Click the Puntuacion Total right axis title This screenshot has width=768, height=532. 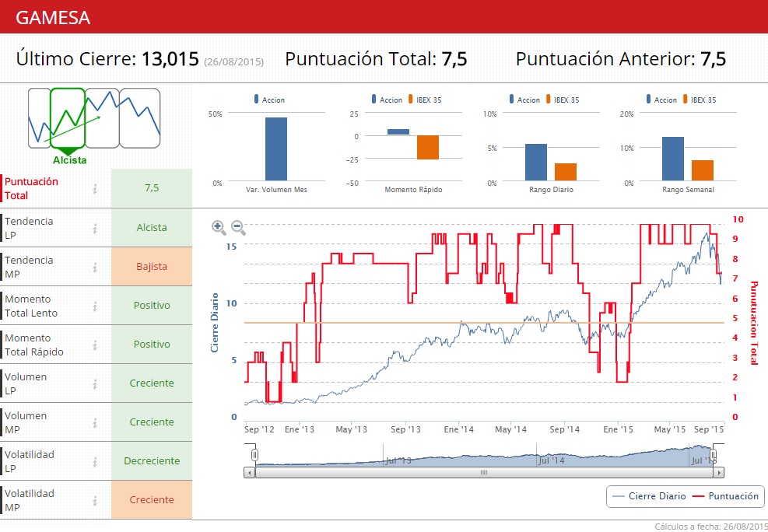point(754,323)
